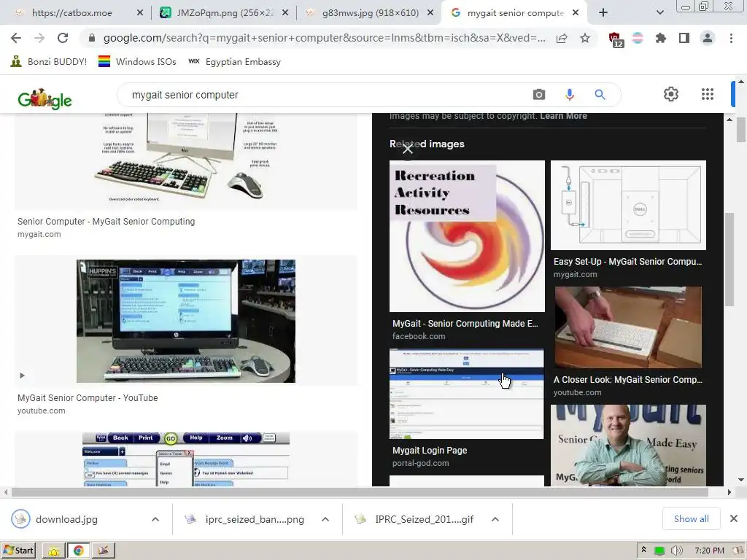This screenshot has width=747, height=560.
Task: Open the Recreation Activity Resources related image
Action: click(x=467, y=236)
